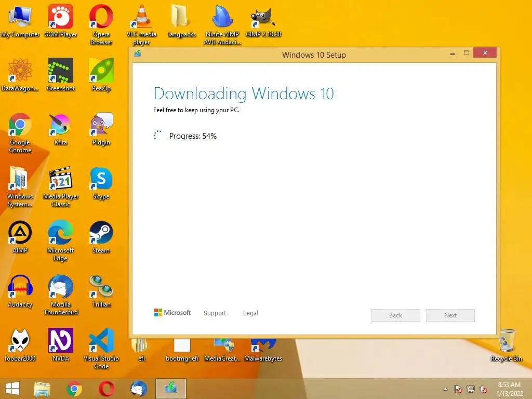Click the Next button in Setup

(450, 315)
